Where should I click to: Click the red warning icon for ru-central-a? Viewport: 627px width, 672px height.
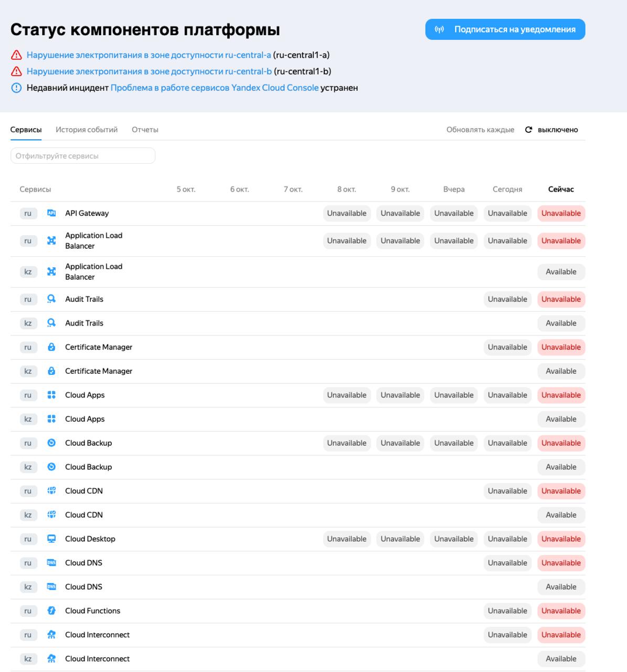click(16, 55)
